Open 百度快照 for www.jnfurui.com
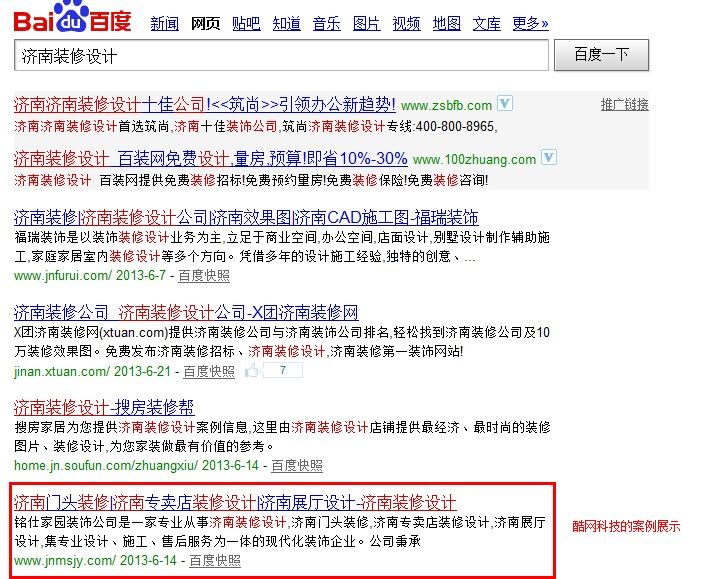 204,275
